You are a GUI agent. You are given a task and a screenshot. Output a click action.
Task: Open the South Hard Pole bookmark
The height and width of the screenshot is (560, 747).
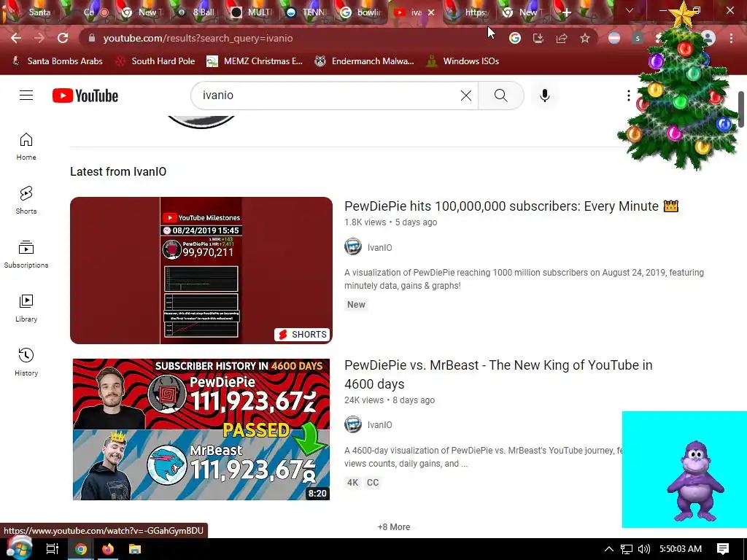[155, 61]
